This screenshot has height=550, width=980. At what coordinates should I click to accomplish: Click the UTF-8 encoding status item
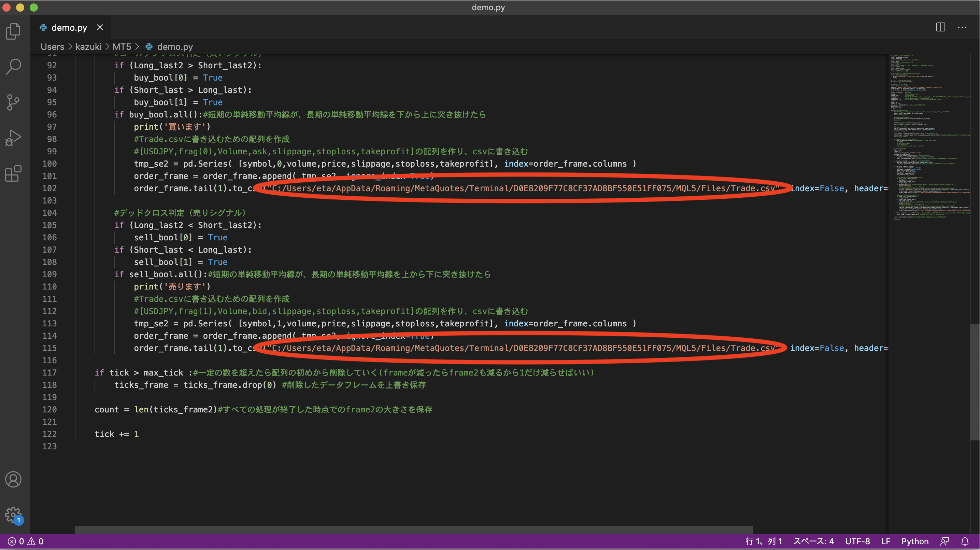pyautogui.click(x=857, y=541)
